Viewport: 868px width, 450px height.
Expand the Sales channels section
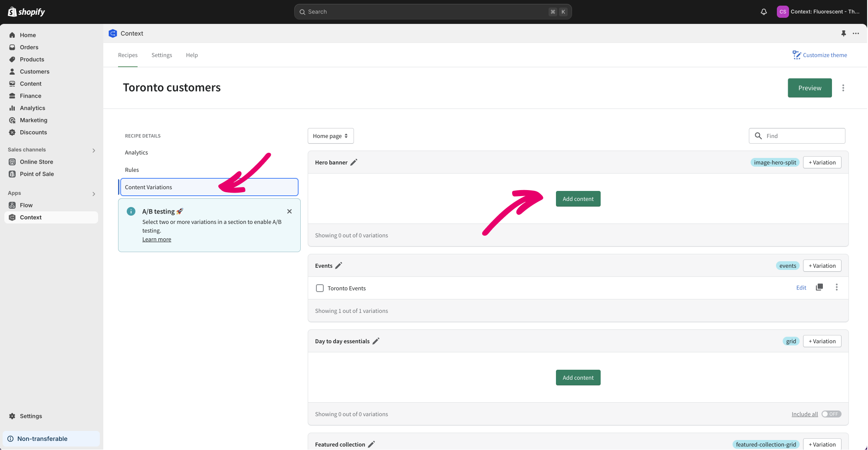94,150
